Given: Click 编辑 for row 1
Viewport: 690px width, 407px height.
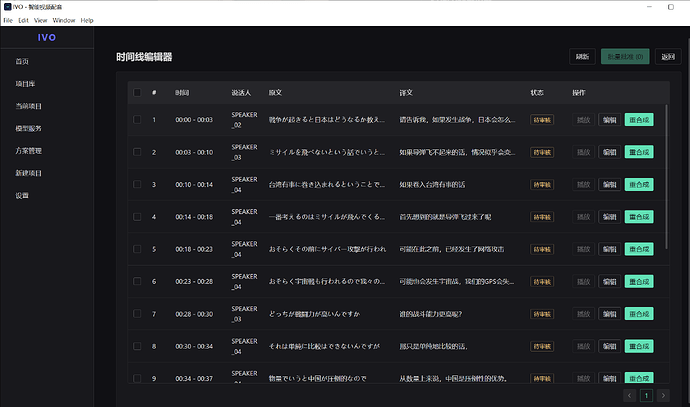Looking at the screenshot, I should click(x=609, y=120).
